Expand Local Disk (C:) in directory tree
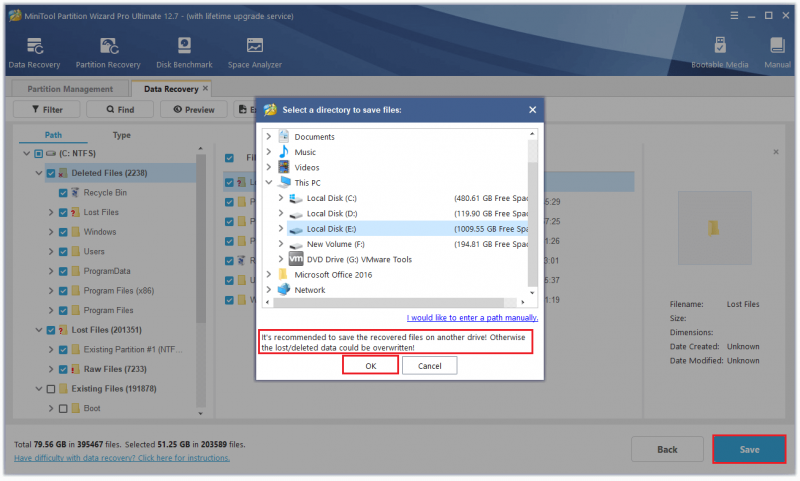800x481 pixels. click(x=281, y=198)
